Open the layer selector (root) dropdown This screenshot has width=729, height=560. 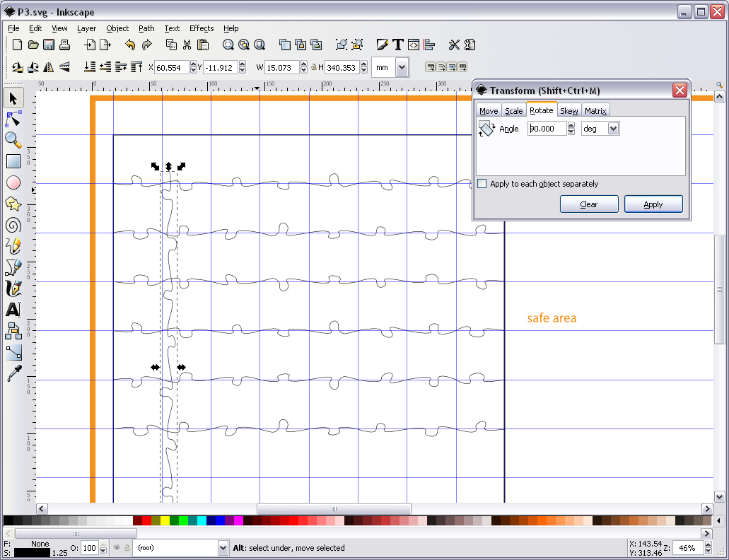point(223,548)
